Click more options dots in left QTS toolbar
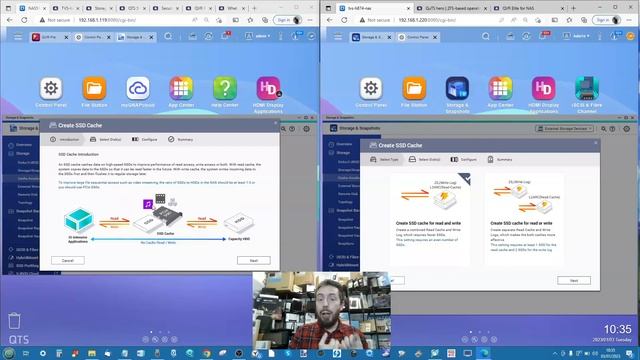The width and height of the screenshot is (640, 360). point(280,36)
